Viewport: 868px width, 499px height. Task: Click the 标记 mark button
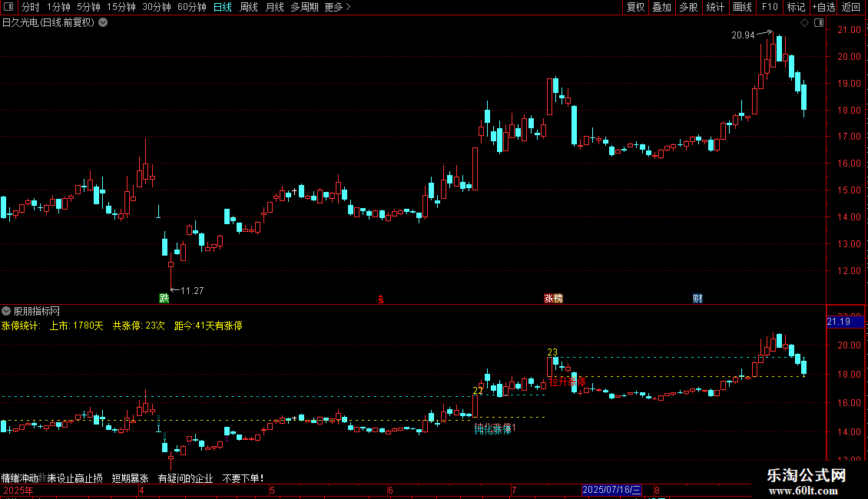796,7
